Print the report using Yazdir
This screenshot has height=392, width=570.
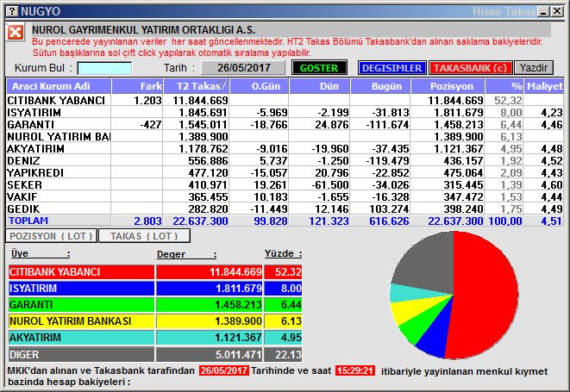[534, 68]
